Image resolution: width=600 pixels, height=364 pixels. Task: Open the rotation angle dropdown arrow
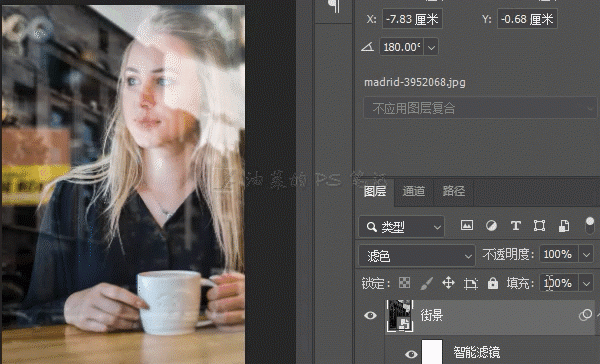point(431,47)
